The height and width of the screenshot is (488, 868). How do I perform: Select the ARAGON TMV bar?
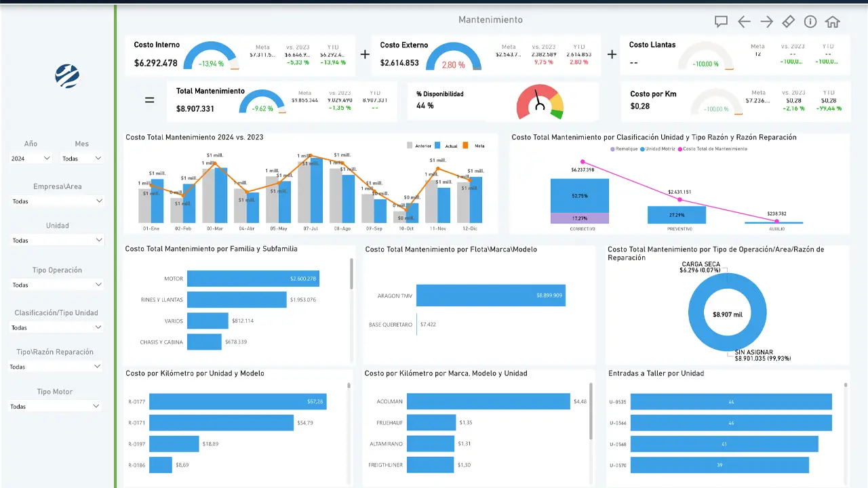tap(490, 296)
